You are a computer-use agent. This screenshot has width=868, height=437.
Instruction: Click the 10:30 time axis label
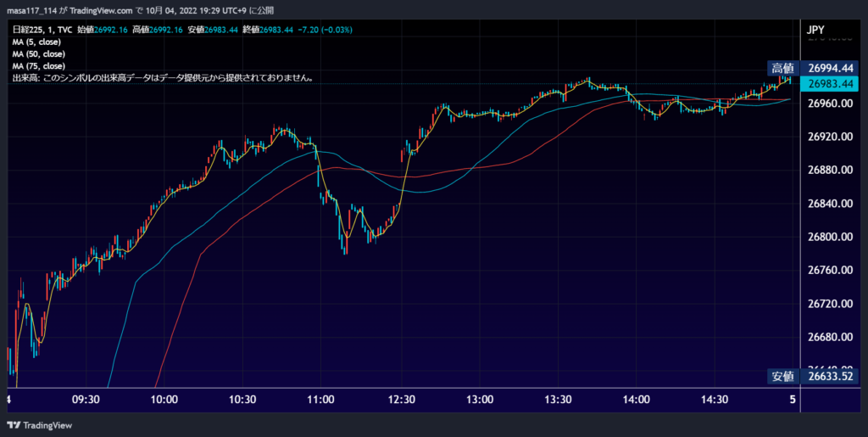point(243,400)
